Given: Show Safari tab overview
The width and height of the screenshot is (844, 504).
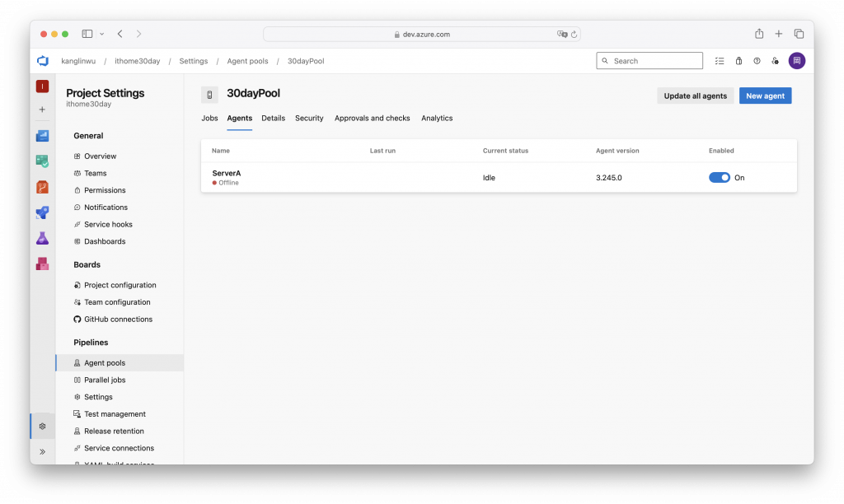Looking at the screenshot, I should coord(799,34).
